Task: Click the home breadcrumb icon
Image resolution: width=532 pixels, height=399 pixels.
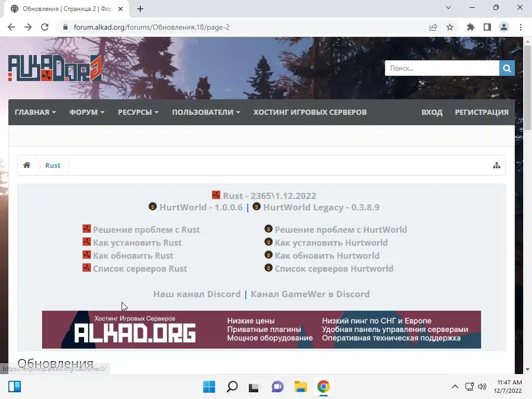Action: pos(27,165)
